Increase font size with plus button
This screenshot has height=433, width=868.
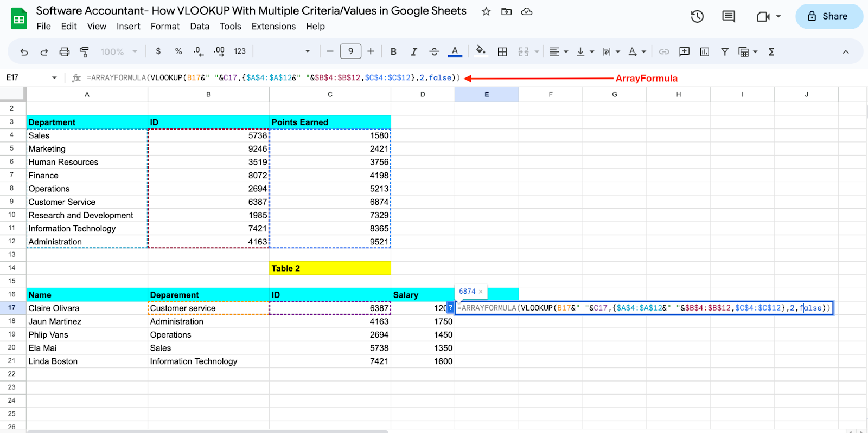[x=371, y=51]
